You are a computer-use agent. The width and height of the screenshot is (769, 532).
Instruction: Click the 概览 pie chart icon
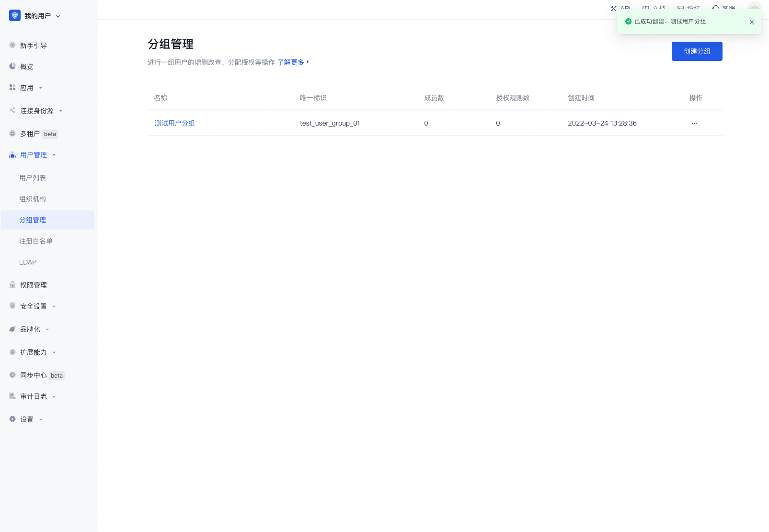tap(12, 67)
